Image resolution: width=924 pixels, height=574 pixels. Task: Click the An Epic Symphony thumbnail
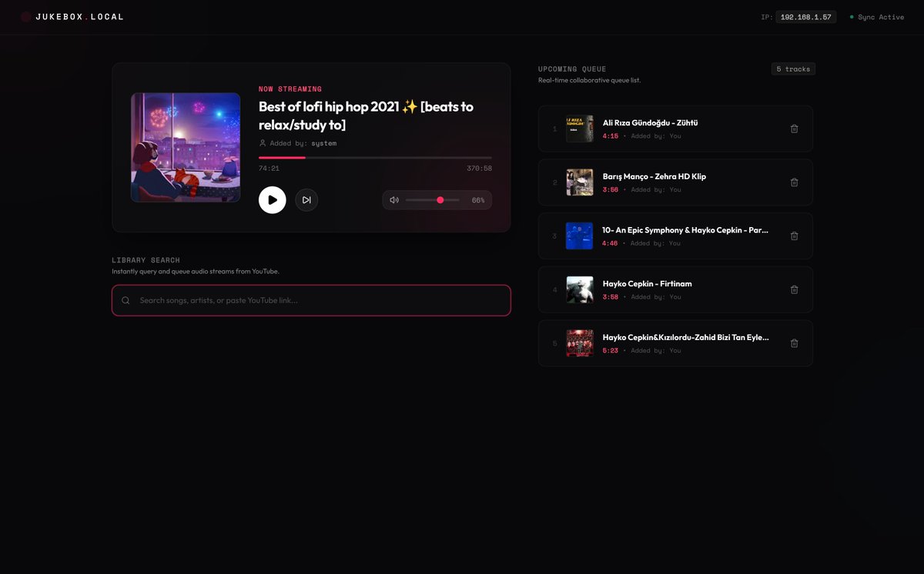click(x=579, y=236)
